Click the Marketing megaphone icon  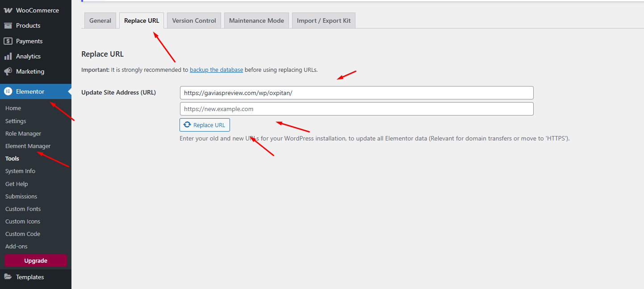(x=8, y=71)
